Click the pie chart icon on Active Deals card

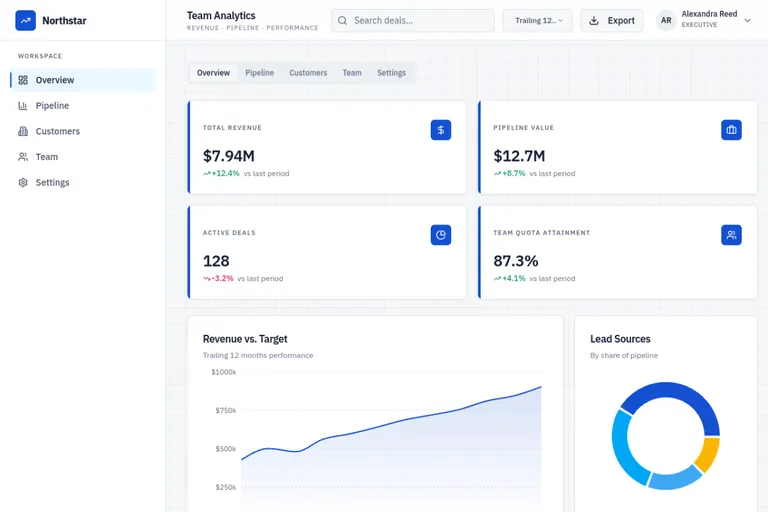click(x=441, y=235)
